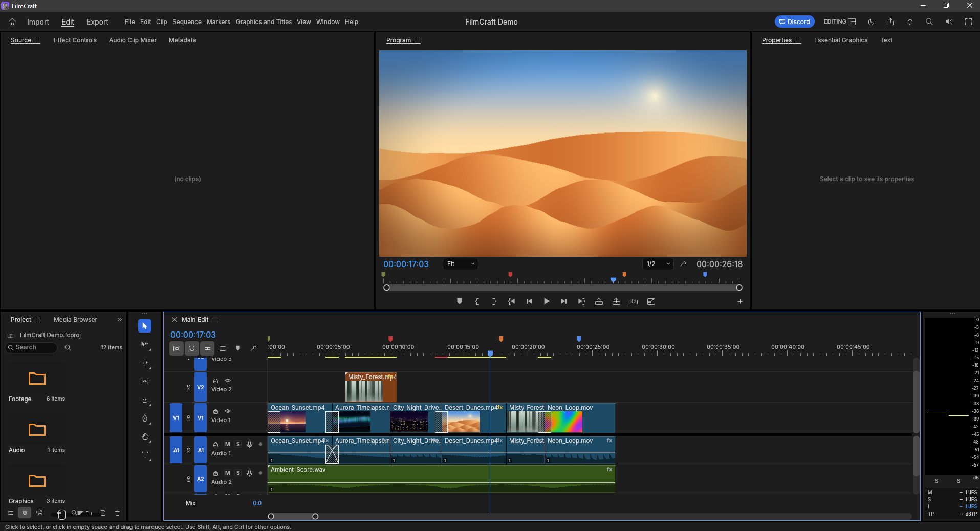980x531 pixels.
Task: Select the Slip tool
Action: point(145,400)
